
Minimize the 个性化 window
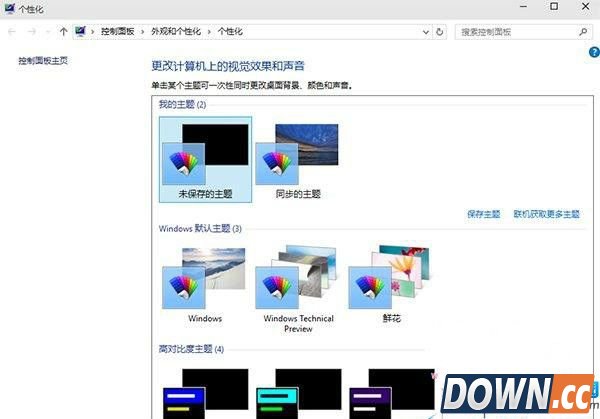523,7
